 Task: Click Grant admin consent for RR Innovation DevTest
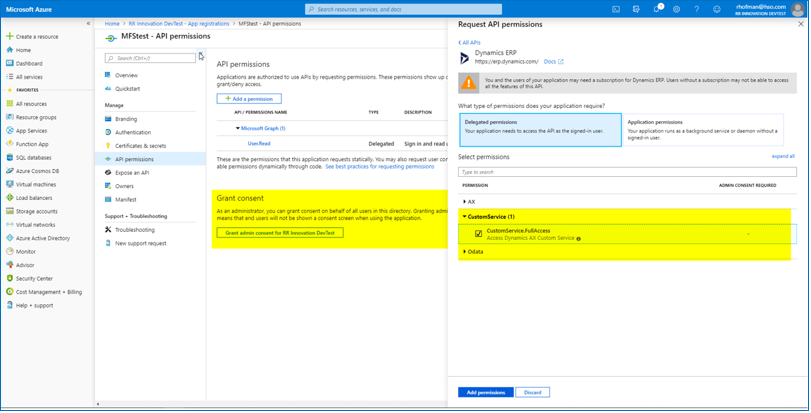pos(280,233)
